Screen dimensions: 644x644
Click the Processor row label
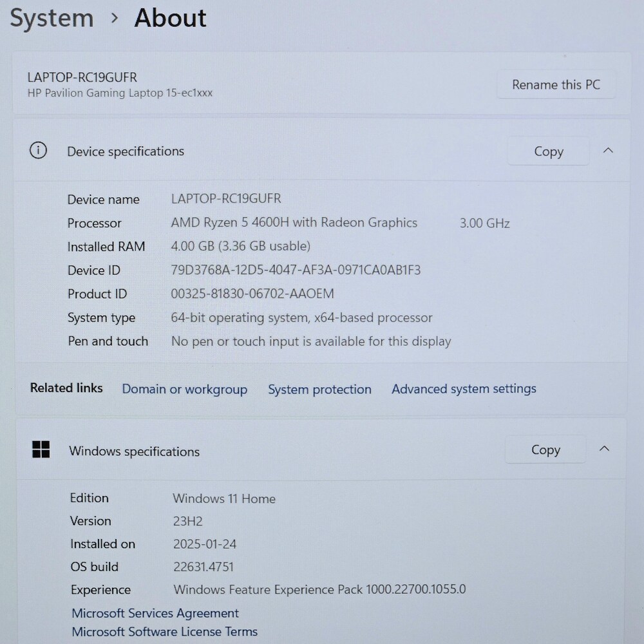click(95, 223)
